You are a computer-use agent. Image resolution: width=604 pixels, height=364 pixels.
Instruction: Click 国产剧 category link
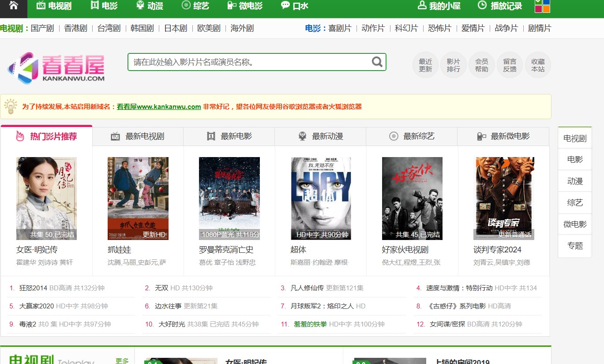(42, 28)
